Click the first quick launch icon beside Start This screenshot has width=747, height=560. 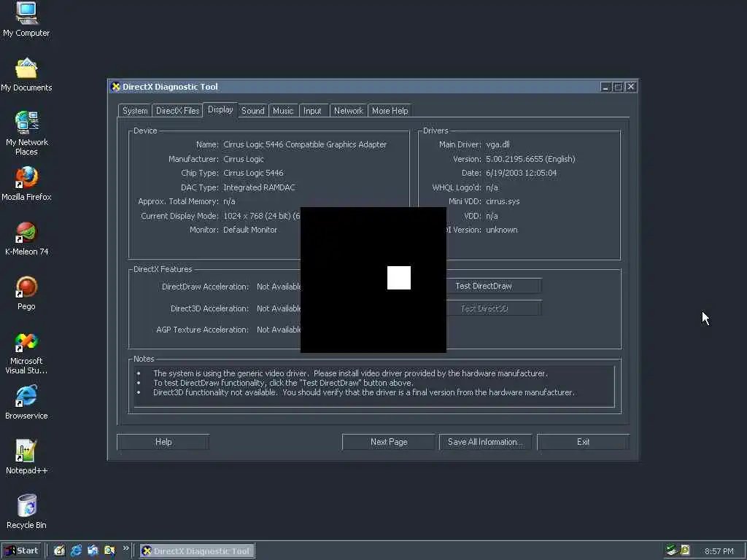coord(59,551)
